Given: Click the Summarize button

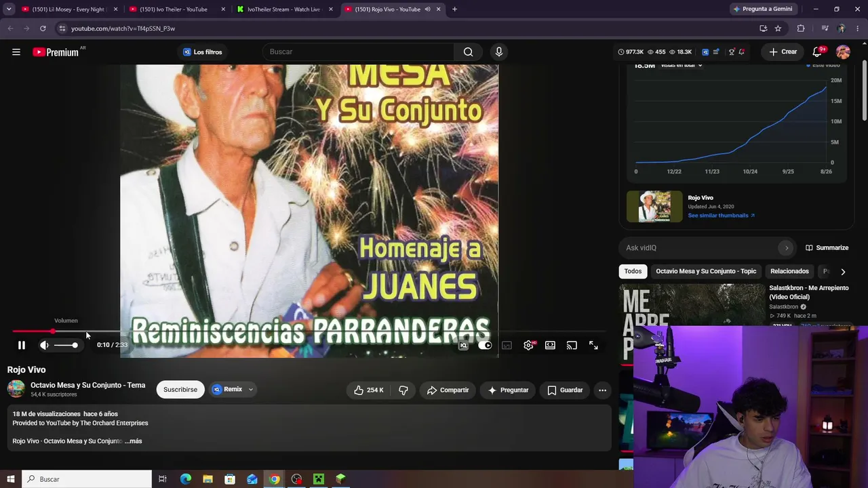Looking at the screenshot, I should click(x=827, y=248).
